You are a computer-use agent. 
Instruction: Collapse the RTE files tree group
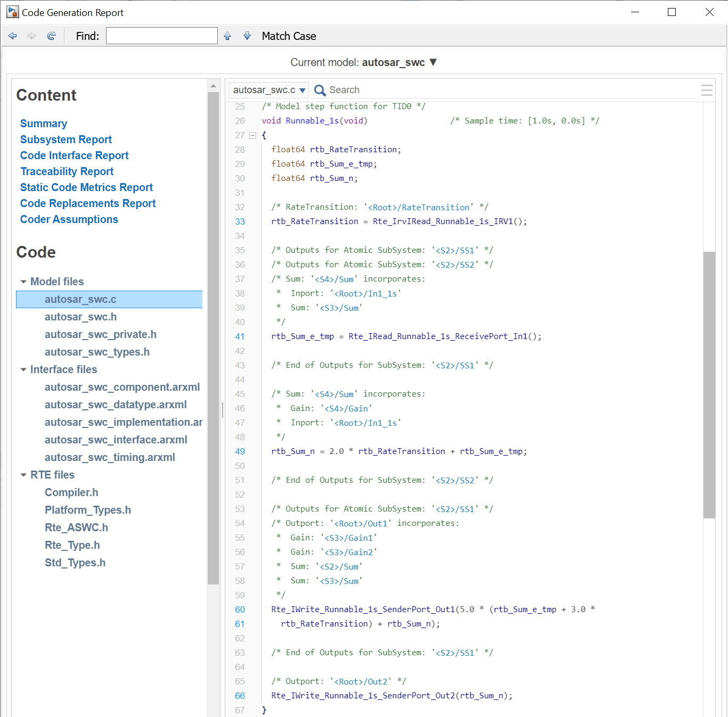(x=23, y=475)
